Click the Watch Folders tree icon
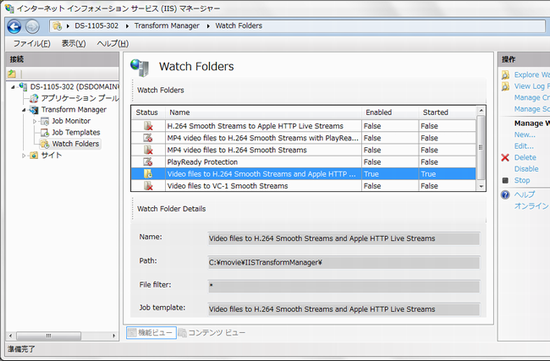 click(x=45, y=144)
